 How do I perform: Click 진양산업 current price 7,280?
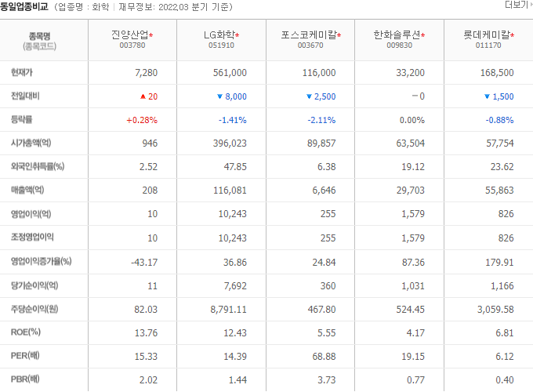coord(146,73)
